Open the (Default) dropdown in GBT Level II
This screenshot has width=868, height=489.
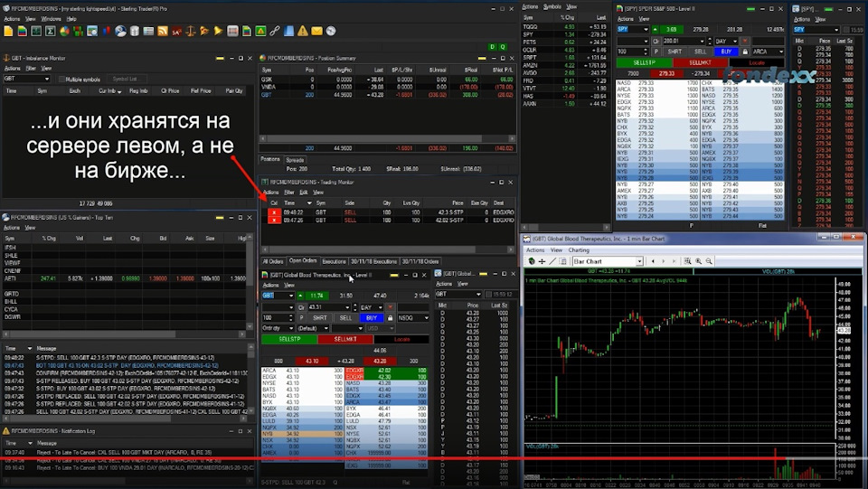[326, 329]
